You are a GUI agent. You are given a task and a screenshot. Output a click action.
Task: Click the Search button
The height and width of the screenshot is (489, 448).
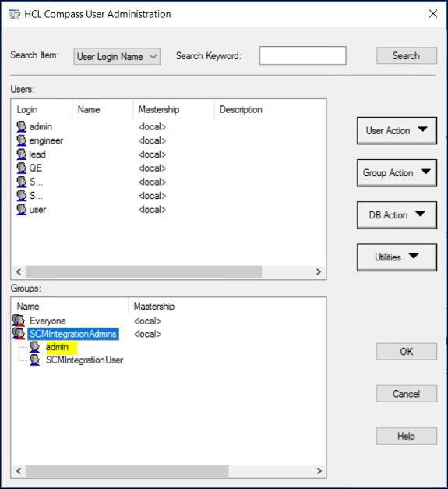pos(406,56)
